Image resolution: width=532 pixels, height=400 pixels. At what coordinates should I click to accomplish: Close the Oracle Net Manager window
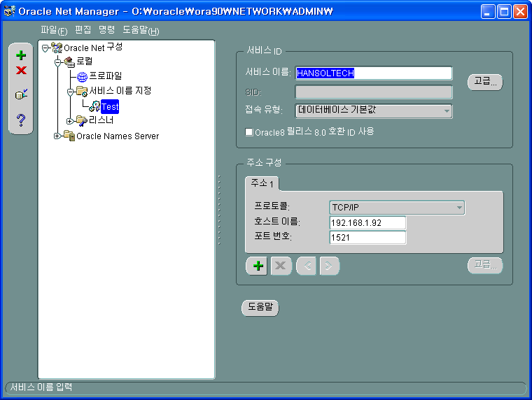tap(520, 11)
